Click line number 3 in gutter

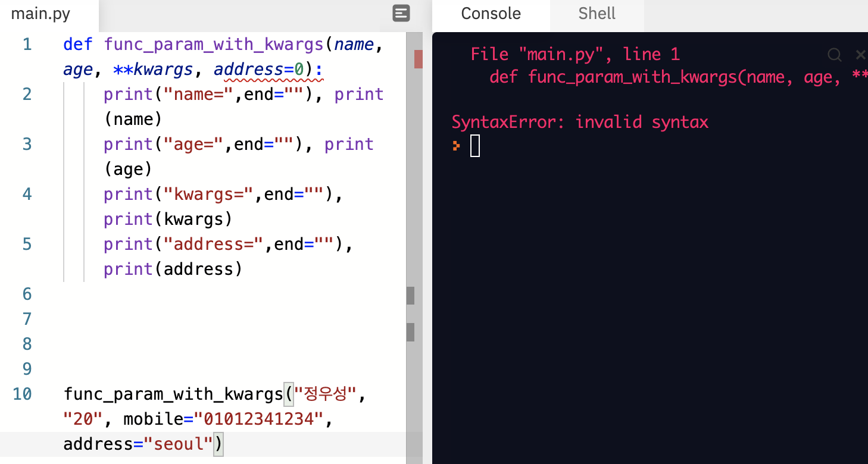[27, 145]
